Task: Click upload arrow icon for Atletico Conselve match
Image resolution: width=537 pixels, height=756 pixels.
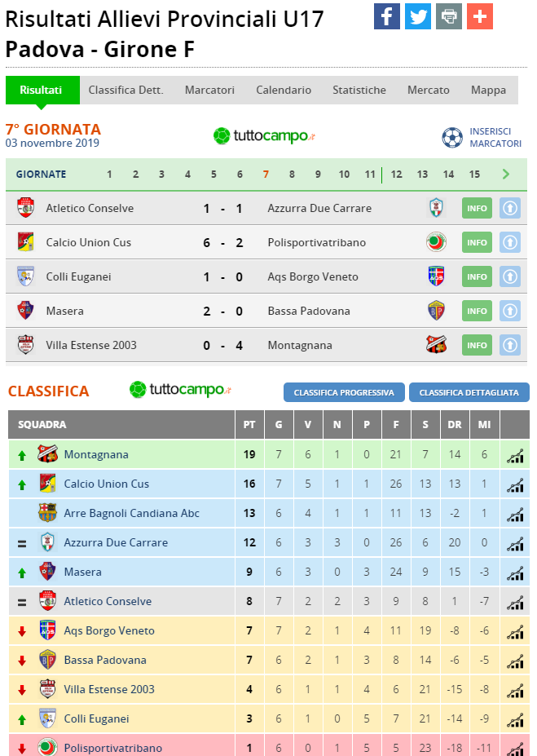Action: pos(510,208)
